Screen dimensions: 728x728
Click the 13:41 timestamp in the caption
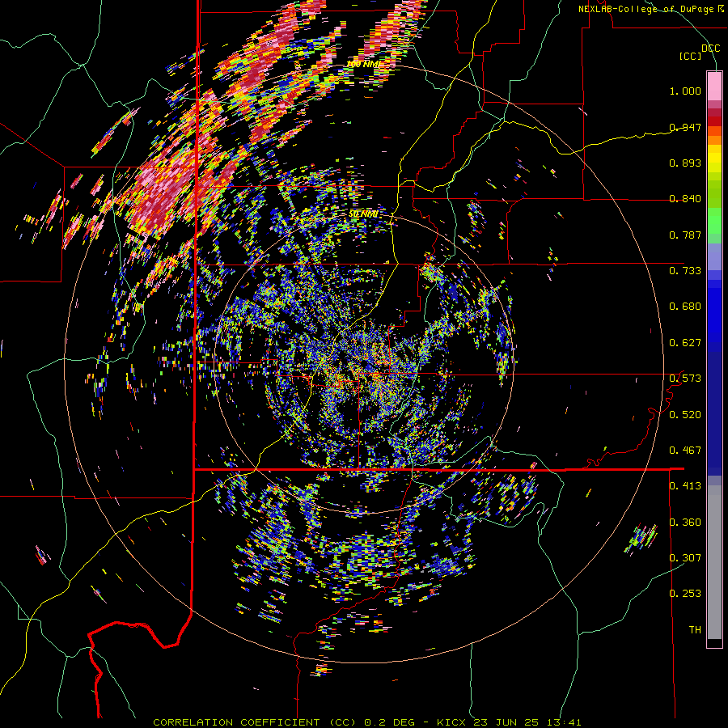[x=563, y=722]
